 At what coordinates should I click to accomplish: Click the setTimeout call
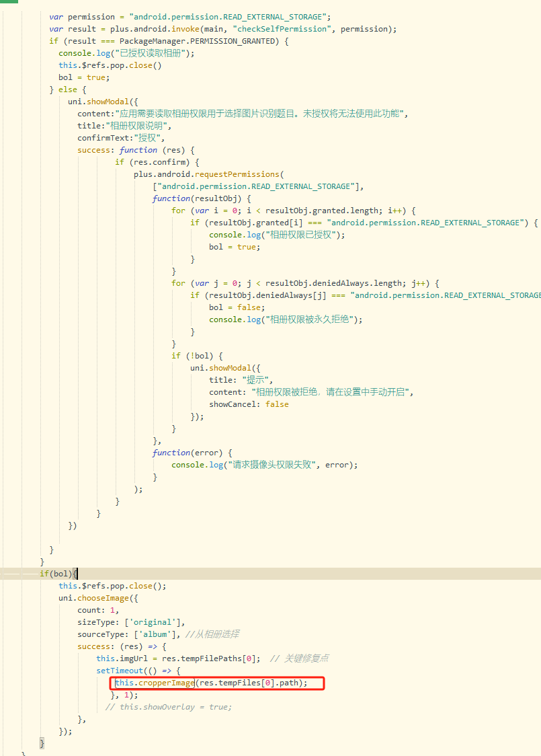[x=138, y=671]
